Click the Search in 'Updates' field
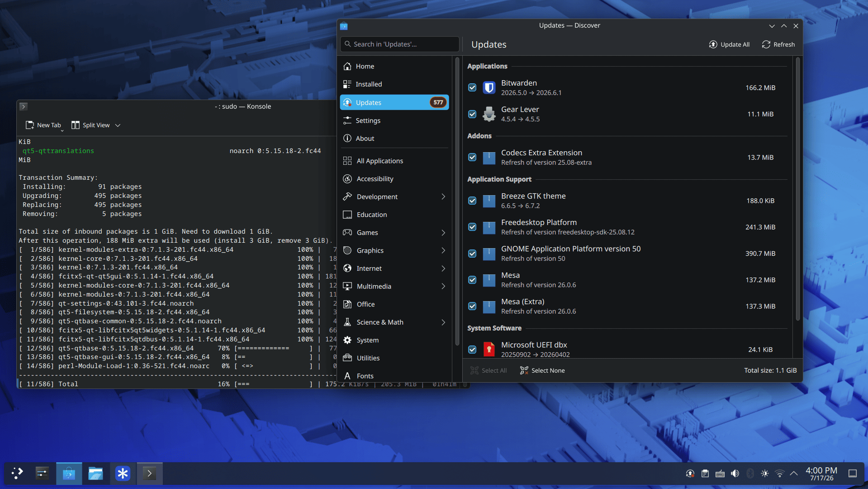The image size is (868, 489). pyautogui.click(x=399, y=44)
